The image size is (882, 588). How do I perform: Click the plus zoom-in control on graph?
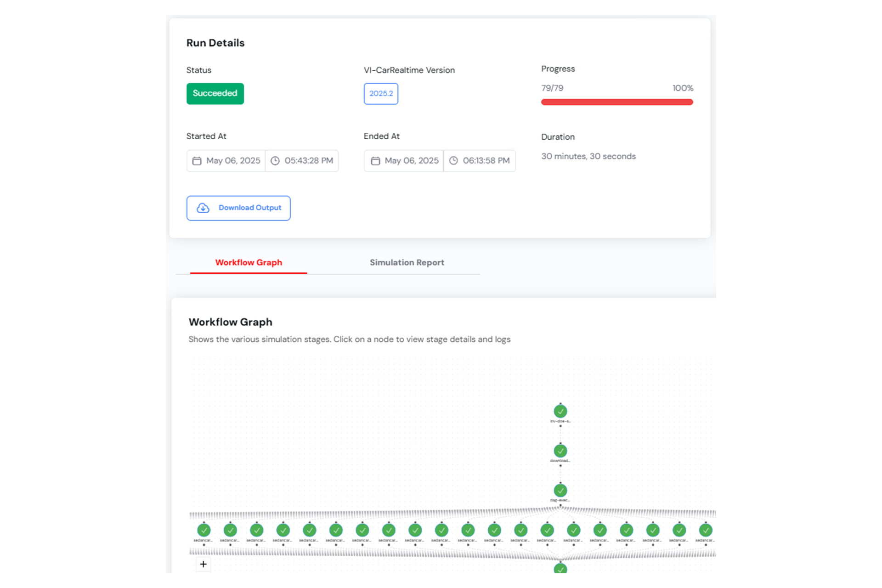click(x=203, y=564)
